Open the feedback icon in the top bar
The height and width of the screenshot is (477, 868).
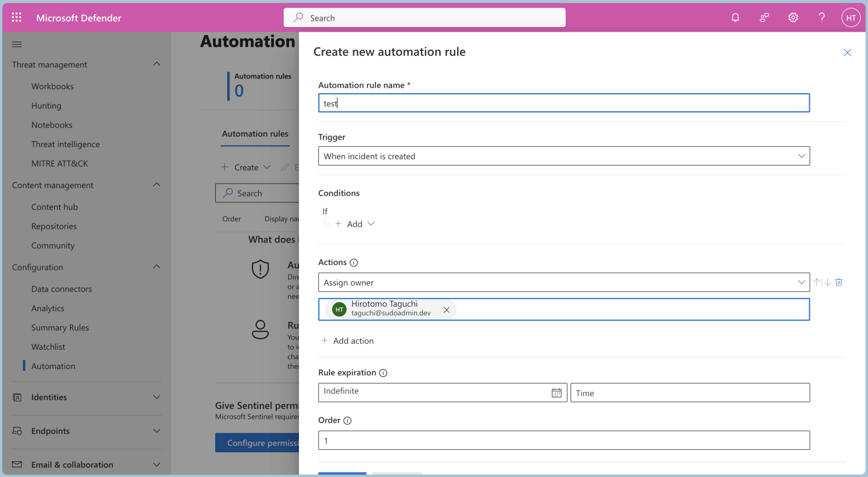[x=764, y=18]
